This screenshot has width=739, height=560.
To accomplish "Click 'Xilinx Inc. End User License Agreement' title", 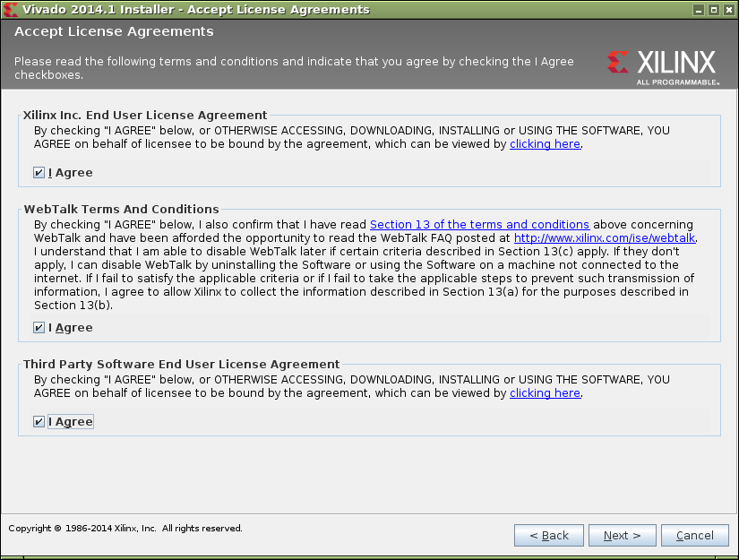I will (x=145, y=115).
